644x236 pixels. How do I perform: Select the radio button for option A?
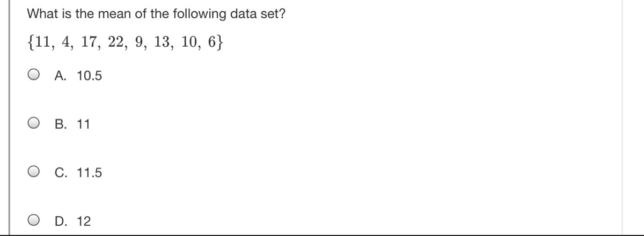[x=34, y=76]
